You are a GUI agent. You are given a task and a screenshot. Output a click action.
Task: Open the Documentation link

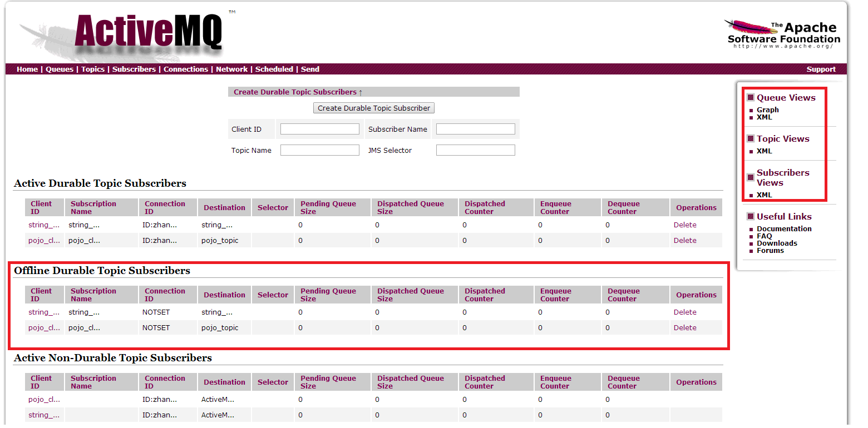(784, 229)
